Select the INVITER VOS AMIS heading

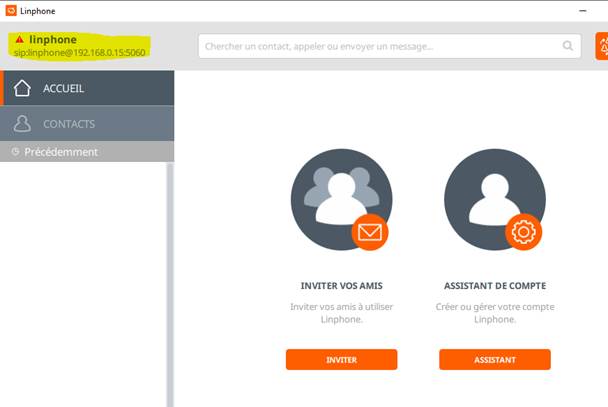[342, 286]
